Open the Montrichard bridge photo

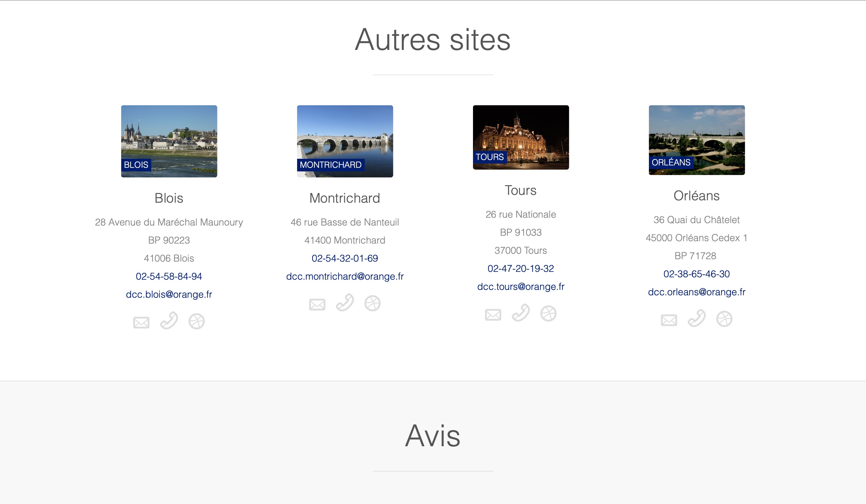tap(345, 141)
